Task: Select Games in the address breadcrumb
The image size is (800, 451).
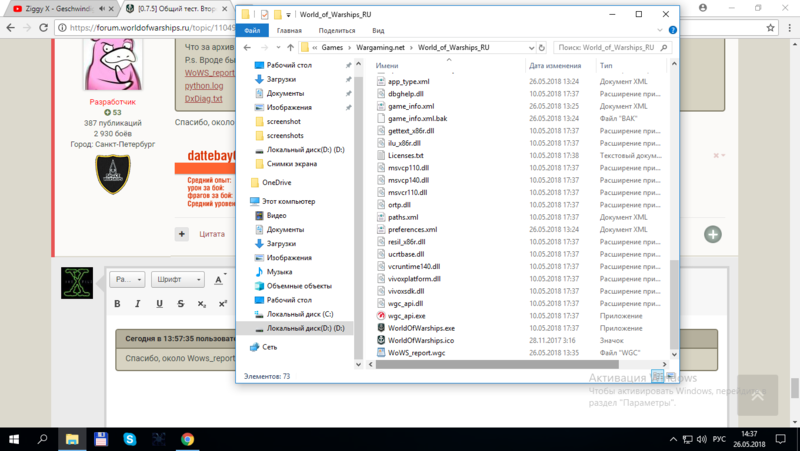Action: pos(332,47)
